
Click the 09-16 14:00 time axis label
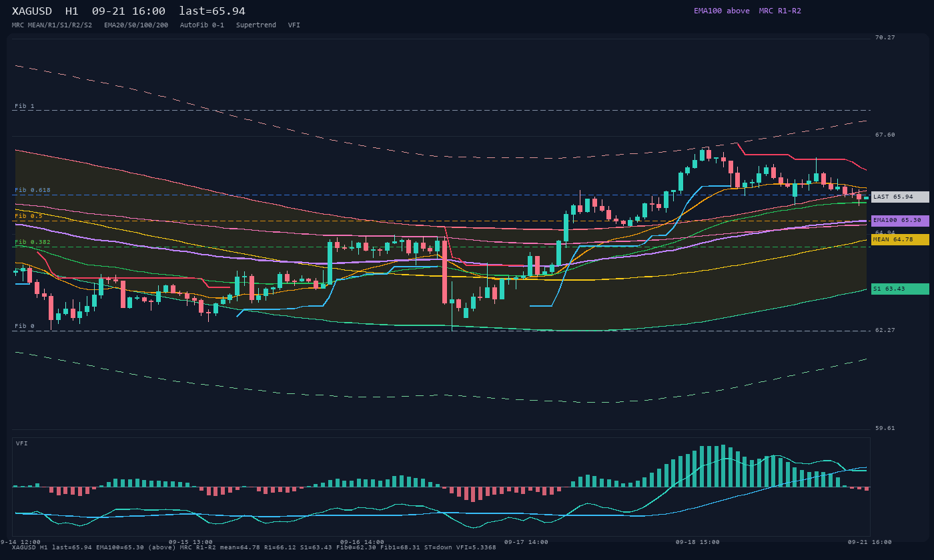click(x=362, y=542)
